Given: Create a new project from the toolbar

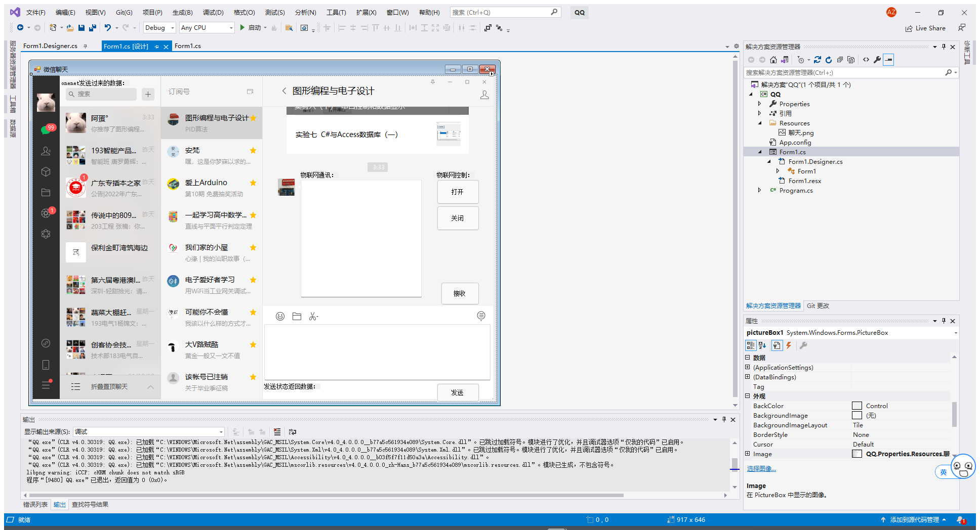Looking at the screenshot, I should point(53,28).
